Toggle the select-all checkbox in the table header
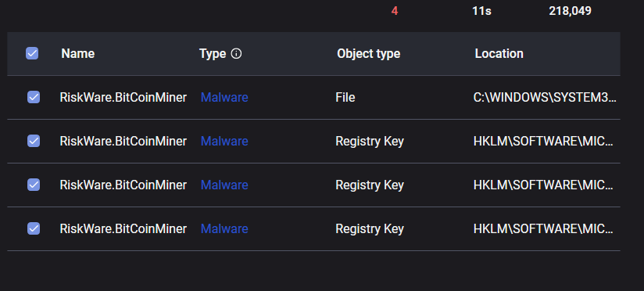 (x=32, y=53)
